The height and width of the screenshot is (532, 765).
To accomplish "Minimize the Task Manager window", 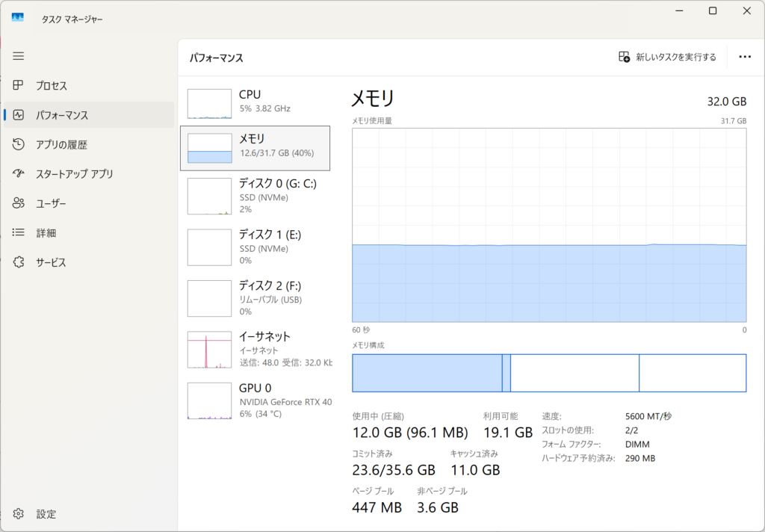I will click(679, 10).
